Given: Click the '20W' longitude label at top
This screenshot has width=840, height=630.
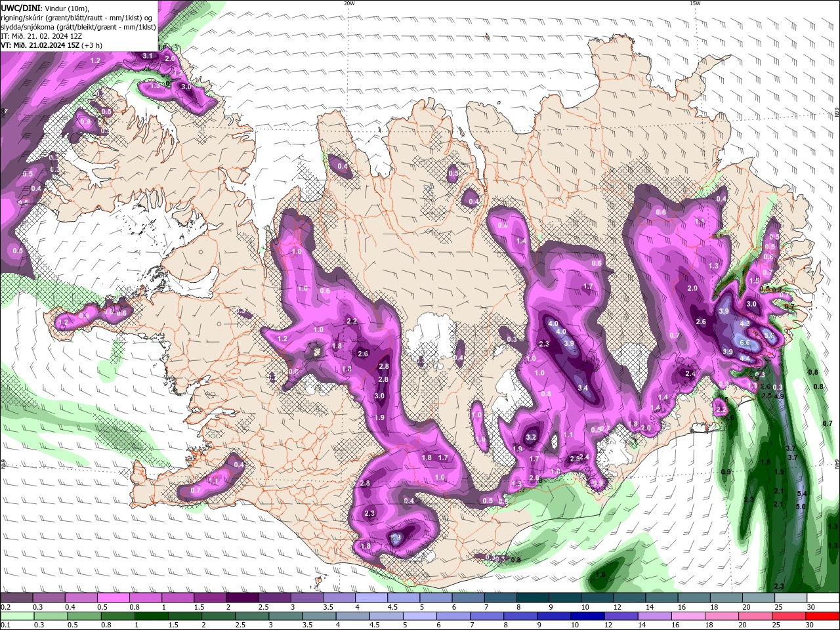Looking at the screenshot, I should click(349, 3).
